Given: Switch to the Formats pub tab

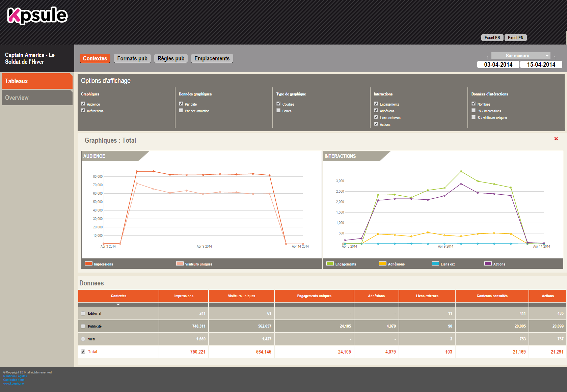Looking at the screenshot, I should pos(132,58).
